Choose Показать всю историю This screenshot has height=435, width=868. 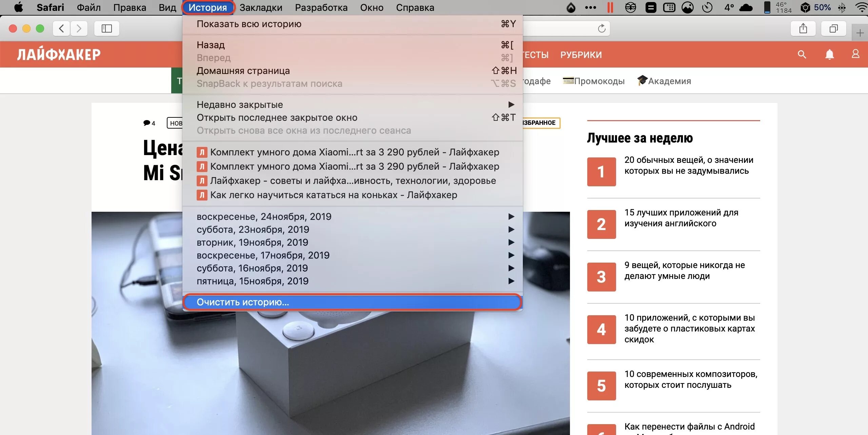pos(353,24)
